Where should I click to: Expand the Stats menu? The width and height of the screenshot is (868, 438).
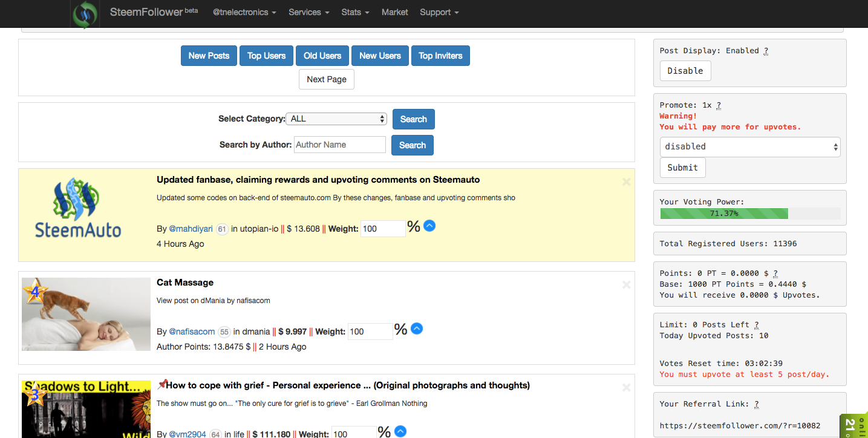(355, 12)
